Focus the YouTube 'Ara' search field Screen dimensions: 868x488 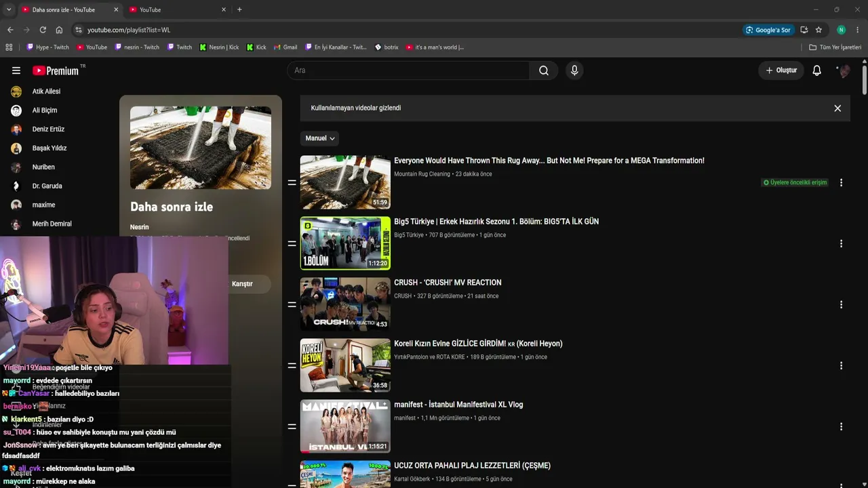[408, 70]
